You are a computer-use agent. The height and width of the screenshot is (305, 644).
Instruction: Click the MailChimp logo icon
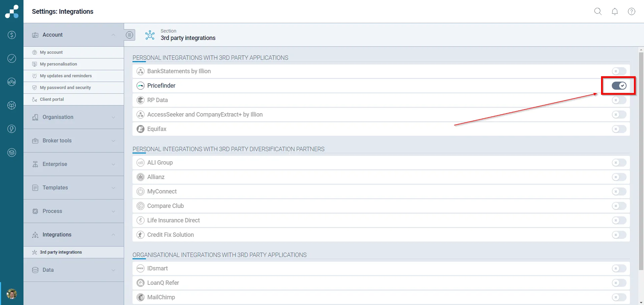click(x=141, y=297)
